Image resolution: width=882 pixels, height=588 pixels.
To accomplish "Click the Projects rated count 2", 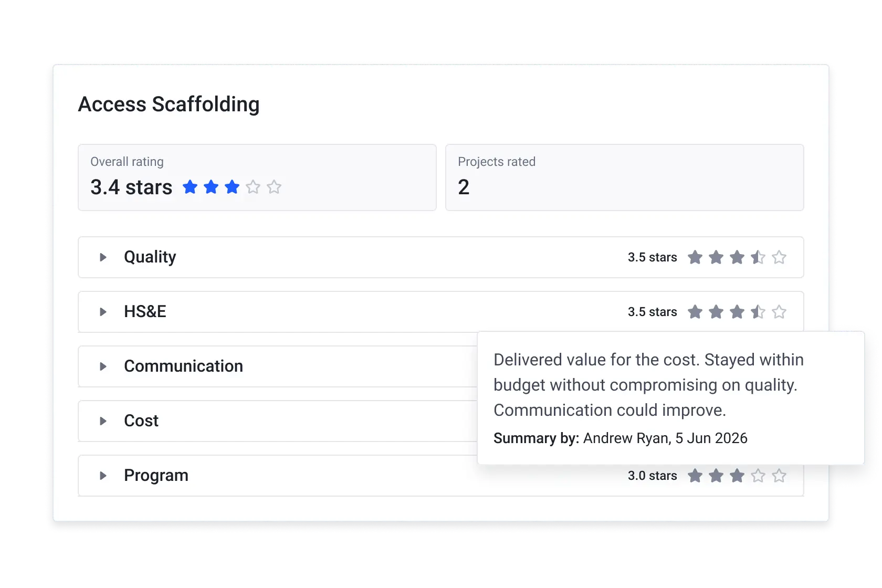I will pos(464,187).
